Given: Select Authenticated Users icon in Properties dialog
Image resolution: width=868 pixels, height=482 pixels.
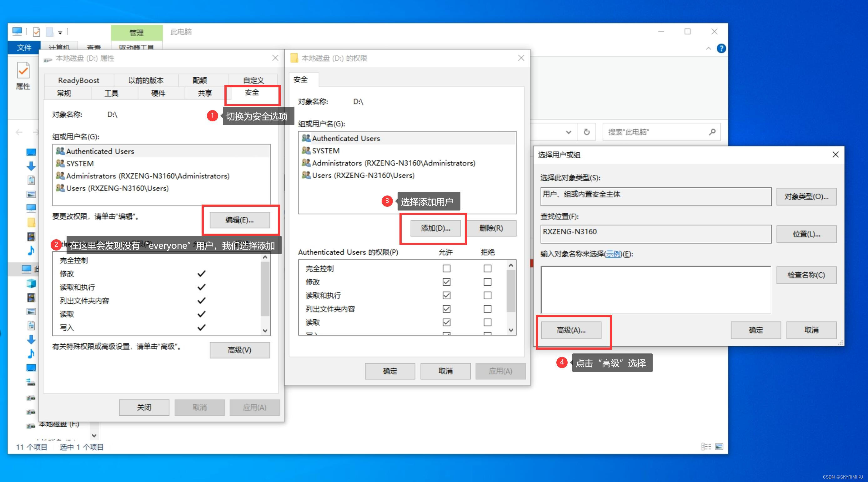Looking at the screenshot, I should coord(60,151).
